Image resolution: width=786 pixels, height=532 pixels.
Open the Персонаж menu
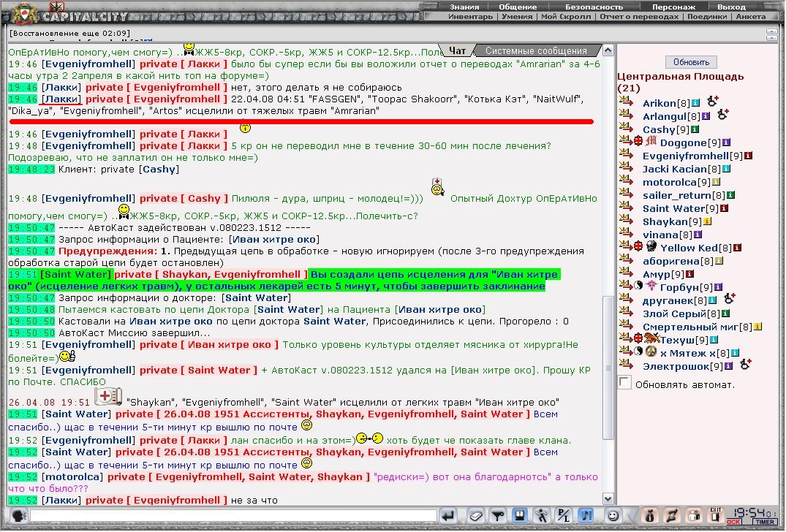(x=673, y=7)
